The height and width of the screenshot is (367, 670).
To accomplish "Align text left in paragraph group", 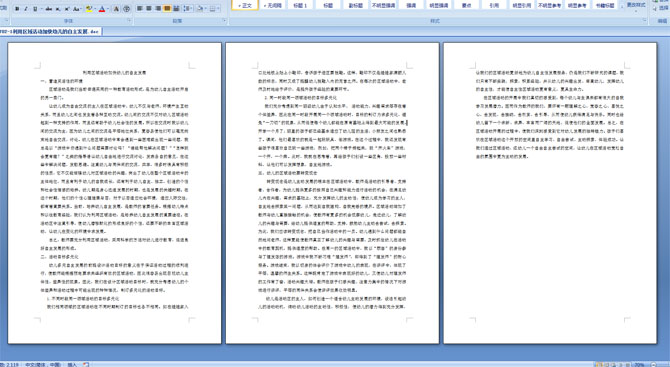I will tap(139, 9).
